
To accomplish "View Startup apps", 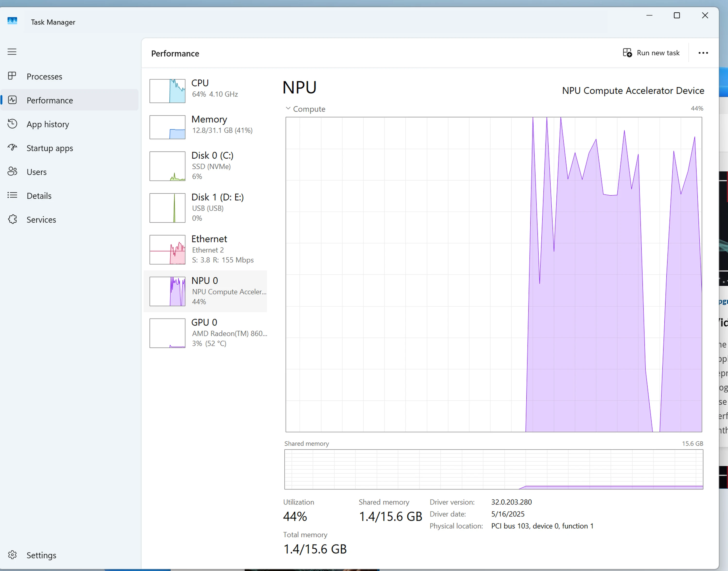I will (x=50, y=148).
